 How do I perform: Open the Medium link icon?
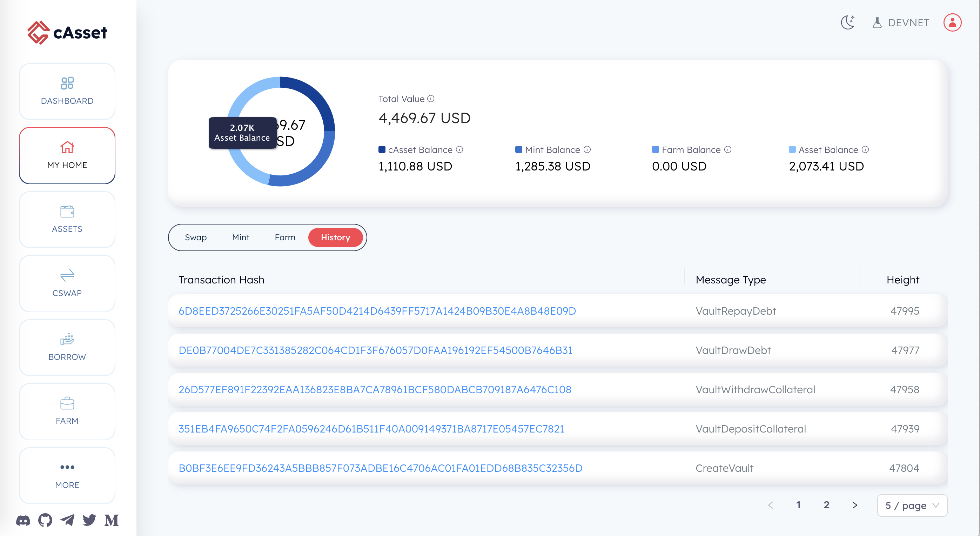112,520
